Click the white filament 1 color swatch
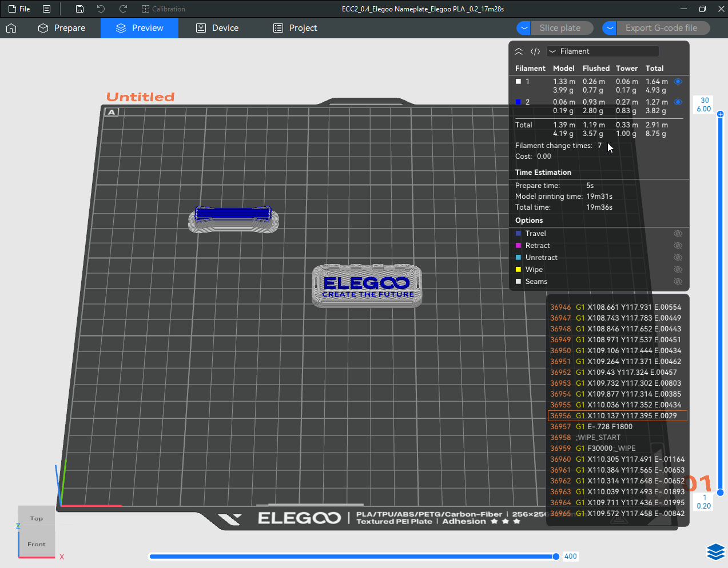 pyautogui.click(x=518, y=82)
